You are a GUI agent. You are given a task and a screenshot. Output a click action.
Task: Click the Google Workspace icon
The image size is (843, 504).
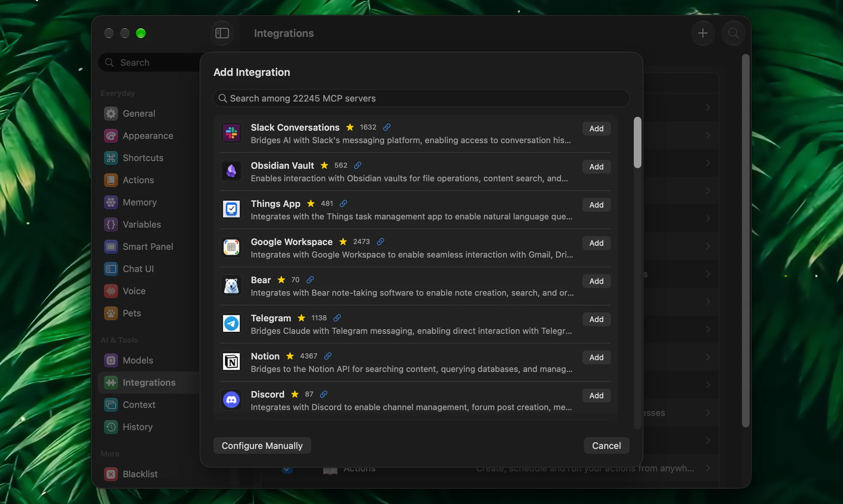(231, 248)
